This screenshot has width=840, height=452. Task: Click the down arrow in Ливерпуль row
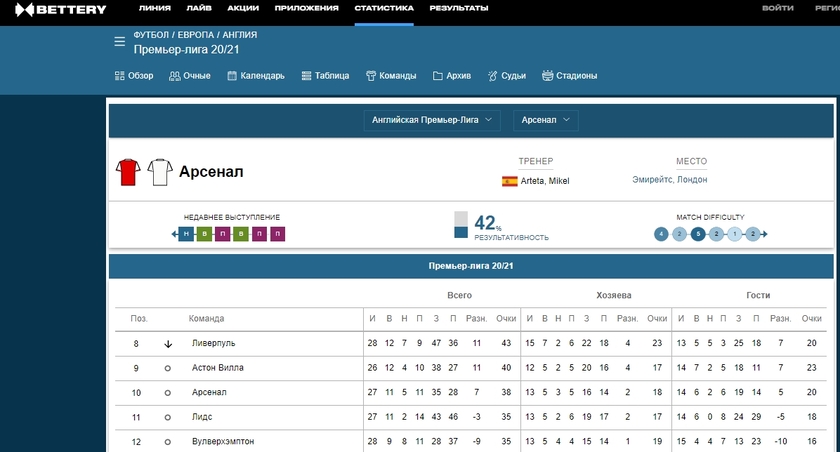(168, 344)
